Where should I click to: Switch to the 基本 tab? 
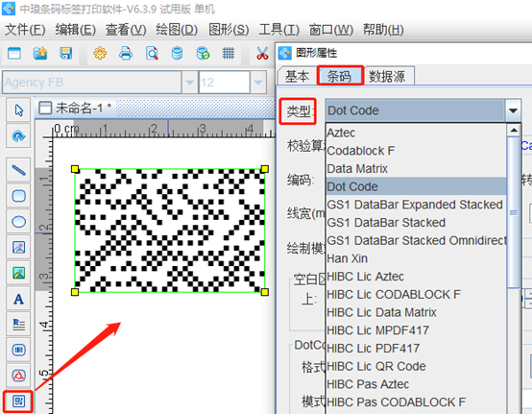click(298, 76)
